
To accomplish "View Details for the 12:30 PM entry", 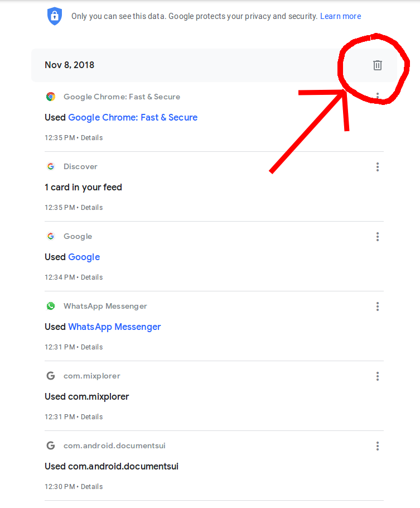I will point(91,486).
